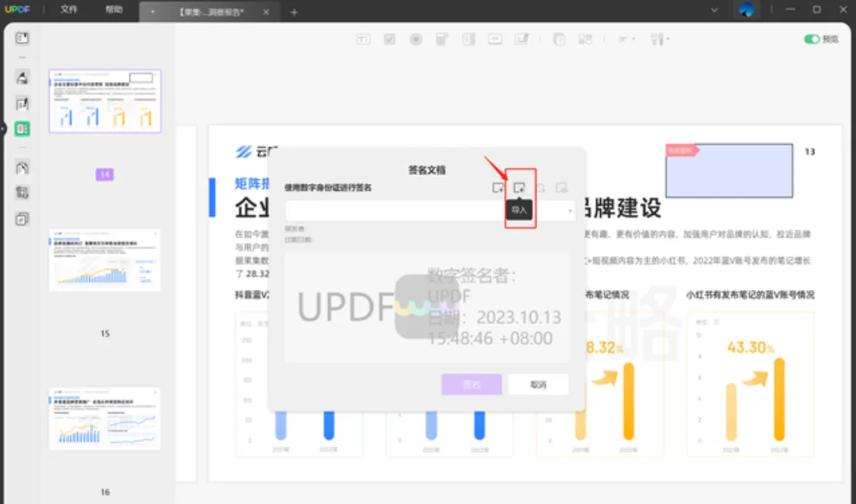Open the edit PDF tool in sidebar
Screen dimensions: 856x504
tap(22, 104)
